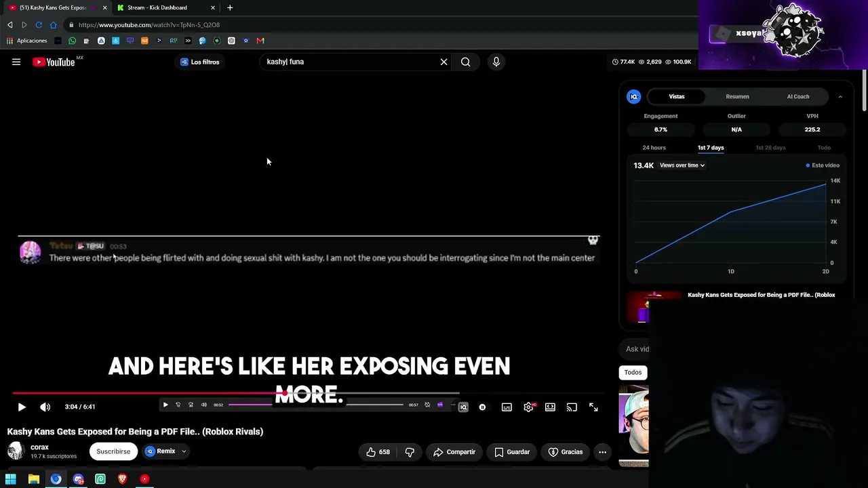Select the 24 hours range
This screenshot has height=488, width=868.
654,148
